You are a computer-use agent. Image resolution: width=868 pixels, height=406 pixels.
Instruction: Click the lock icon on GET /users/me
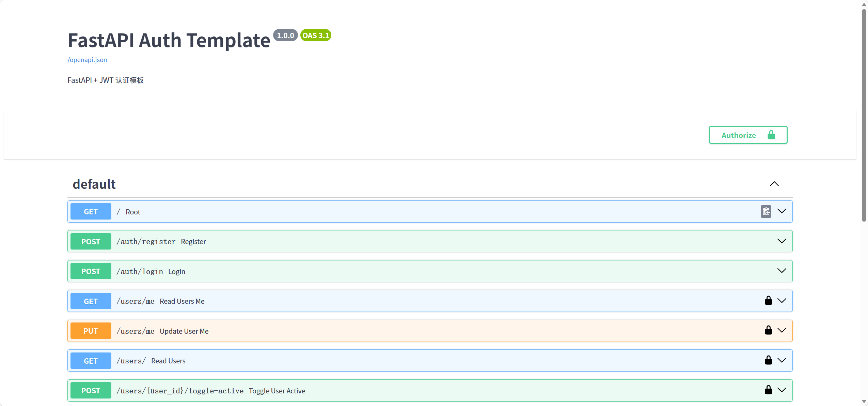[x=769, y=301]
